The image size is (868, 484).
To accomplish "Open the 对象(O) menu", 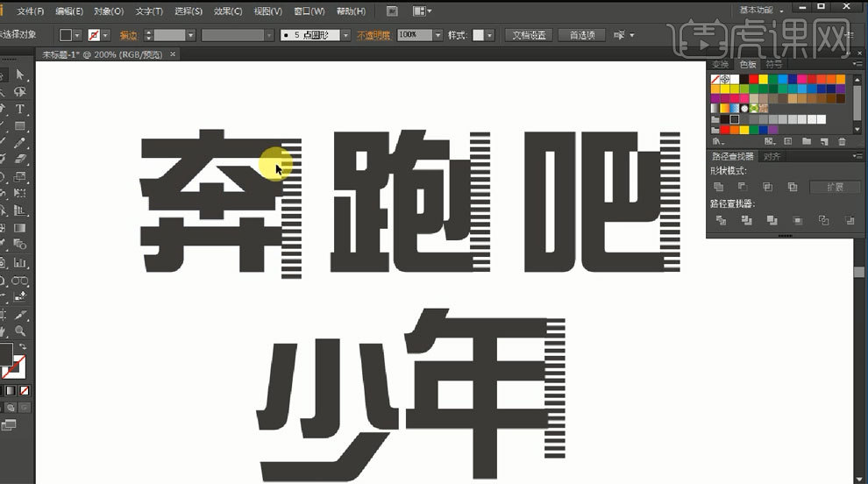I will click(109, 11).
